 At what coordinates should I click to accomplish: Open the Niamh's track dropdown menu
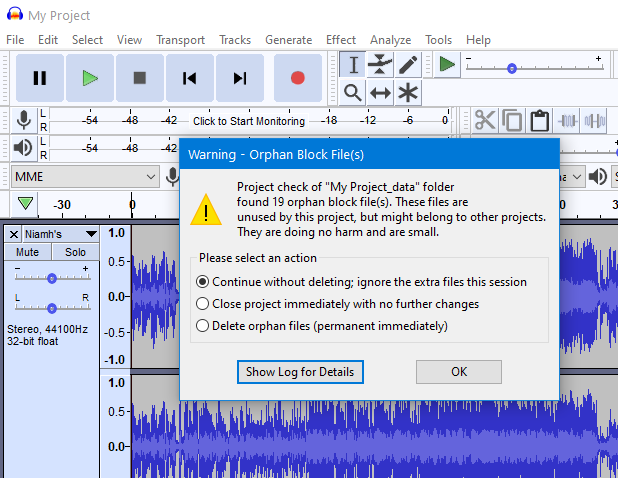(61, 234)
